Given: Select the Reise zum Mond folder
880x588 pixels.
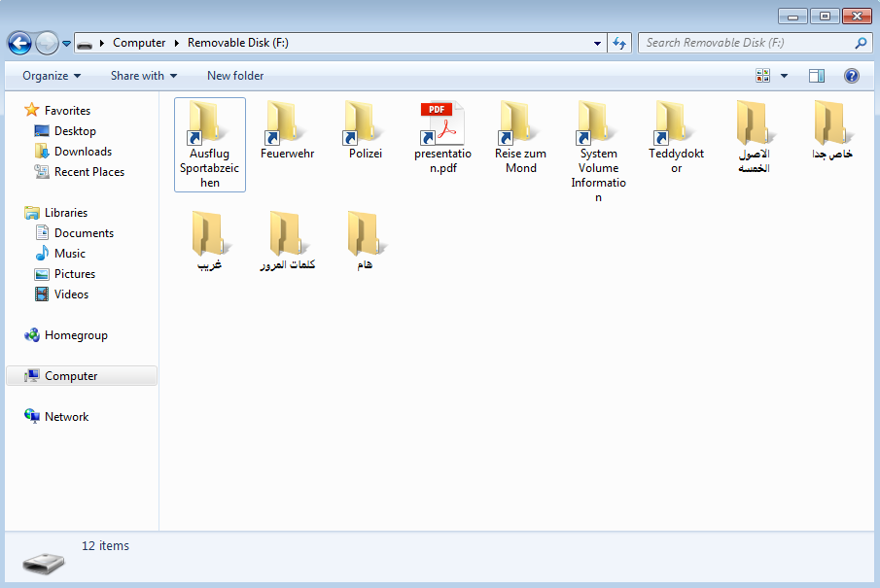Looking at the screenshot, I should (x=520, y=124).
